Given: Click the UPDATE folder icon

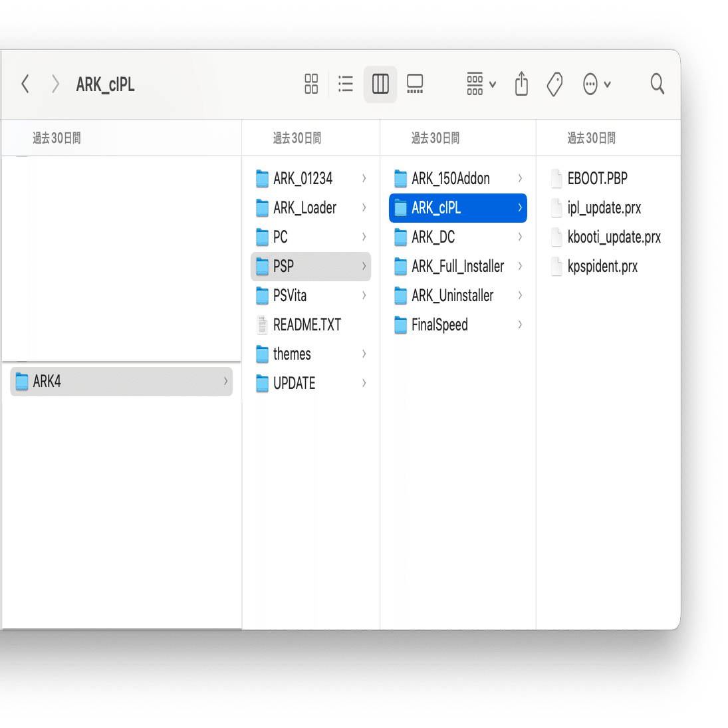Looking at the screenshot, I should tap(263, 383).
